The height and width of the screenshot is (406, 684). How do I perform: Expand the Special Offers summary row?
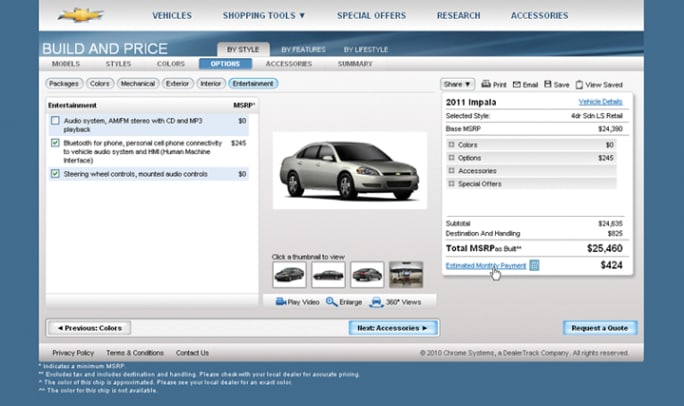click(x=452, y=184)
